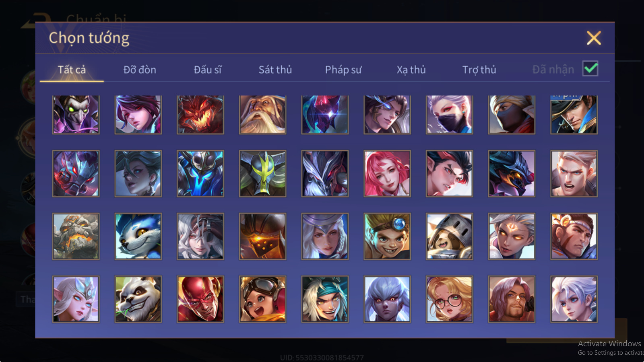This screenshot has width=644, height=362.
Task: Select the blonde girl with glasses hero
Action: (x=449, y=299)
